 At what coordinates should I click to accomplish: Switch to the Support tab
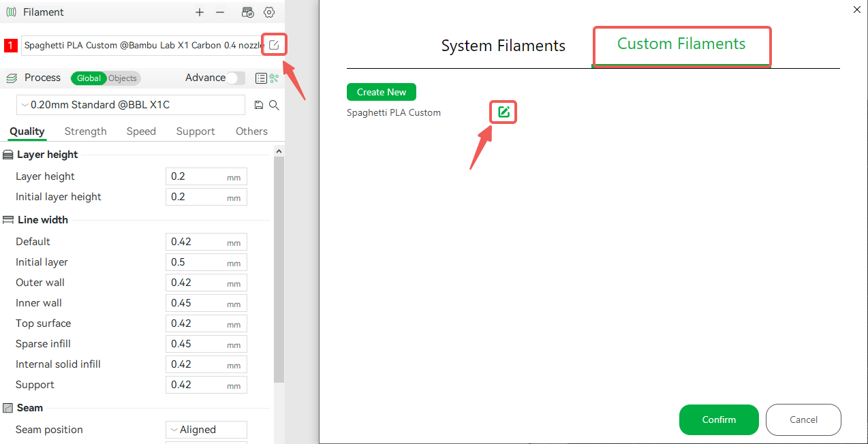[x=196, y=131]
